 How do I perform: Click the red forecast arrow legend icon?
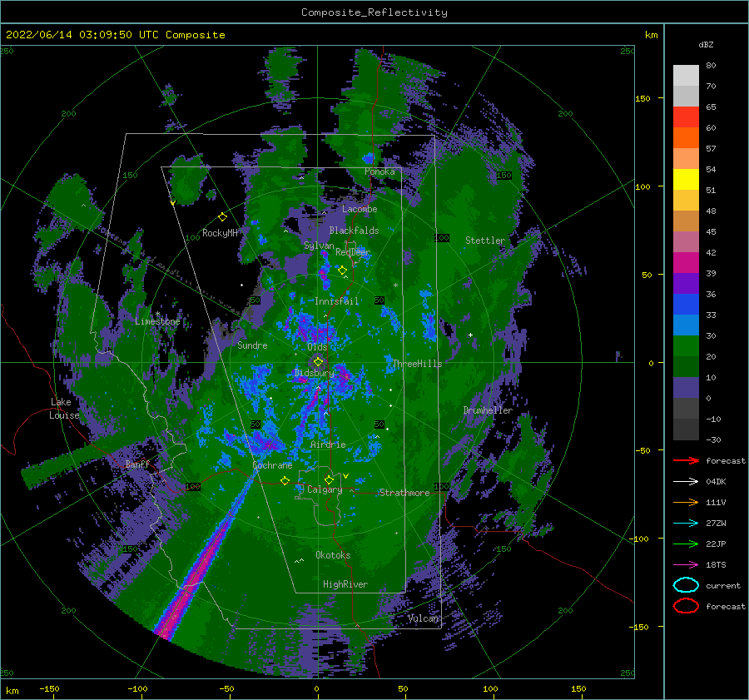pos(686,460)
